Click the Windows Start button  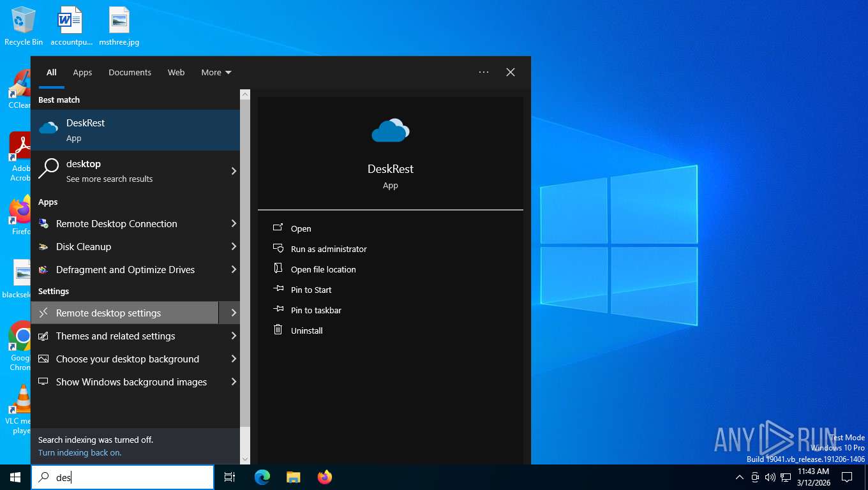click(x=15, y=477)
